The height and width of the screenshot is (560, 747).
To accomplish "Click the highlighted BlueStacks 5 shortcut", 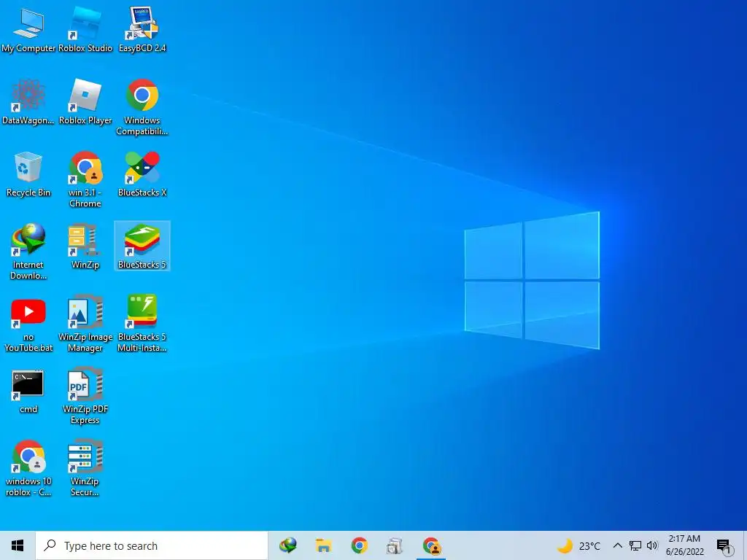I will click(142, 246).
